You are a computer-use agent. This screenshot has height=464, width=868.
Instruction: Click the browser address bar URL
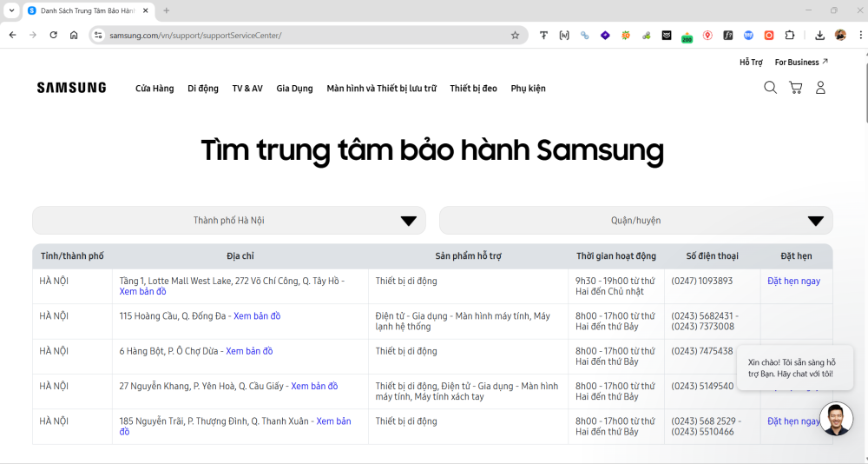(195, 36)
